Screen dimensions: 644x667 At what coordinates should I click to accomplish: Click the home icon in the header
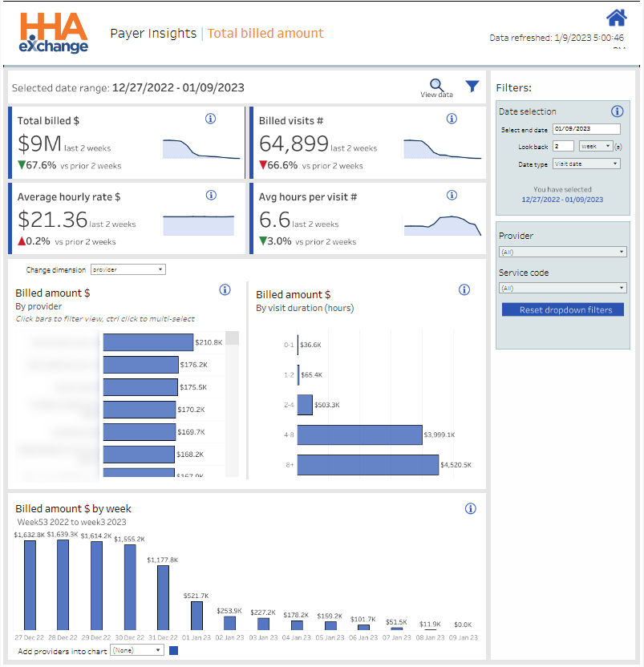pos(616,18)
